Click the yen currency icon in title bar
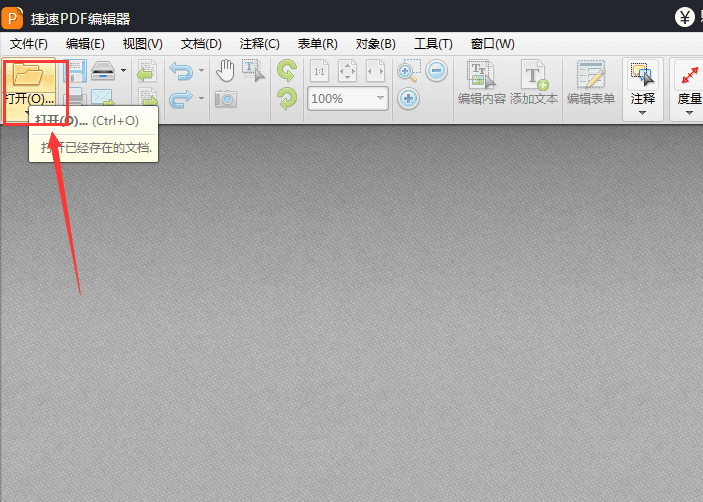Screen dimensions: 703x502 [x=685, y=17]
